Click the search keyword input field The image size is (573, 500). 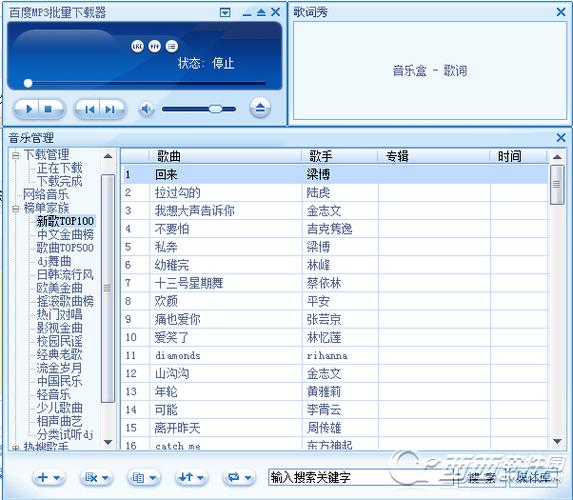(x=360, y=477)
